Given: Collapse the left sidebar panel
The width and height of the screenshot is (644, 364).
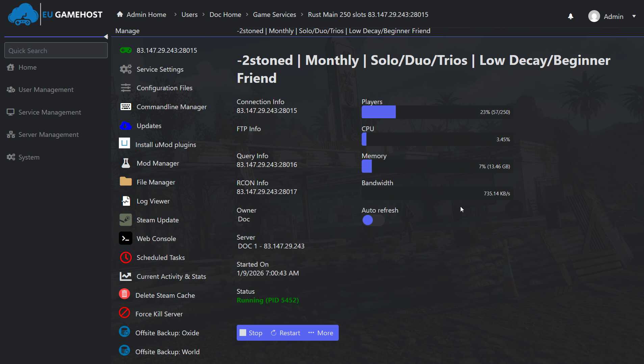Looking at the screenshot, I should point(106,37).
